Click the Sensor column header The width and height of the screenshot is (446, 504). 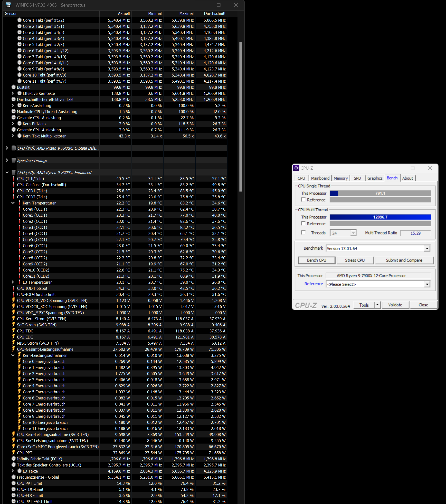pyautogui.click(x=51, y=14)
